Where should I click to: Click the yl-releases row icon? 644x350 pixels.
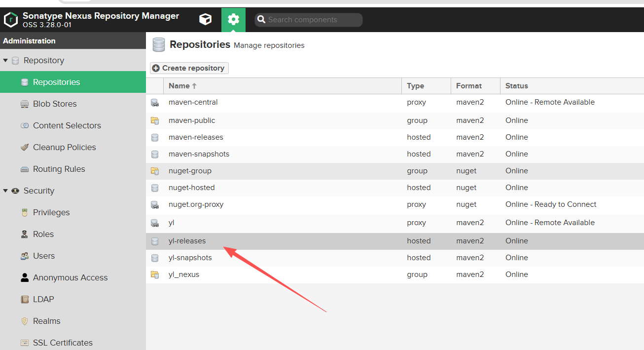[x=155, y=241]
